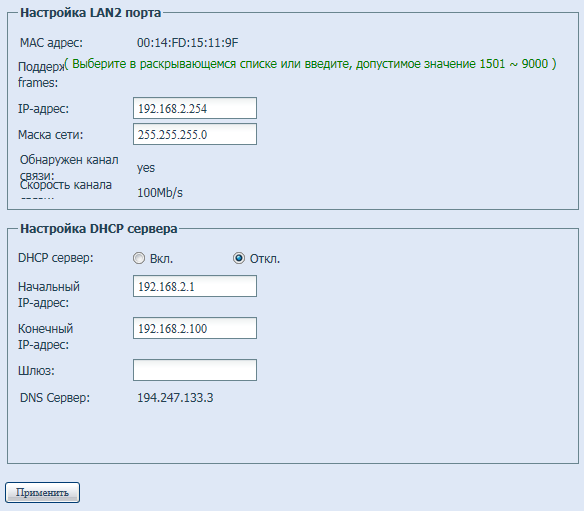584x511 pixels.
Task: Click the DNS Сервер: label
Action: [55, 398]
